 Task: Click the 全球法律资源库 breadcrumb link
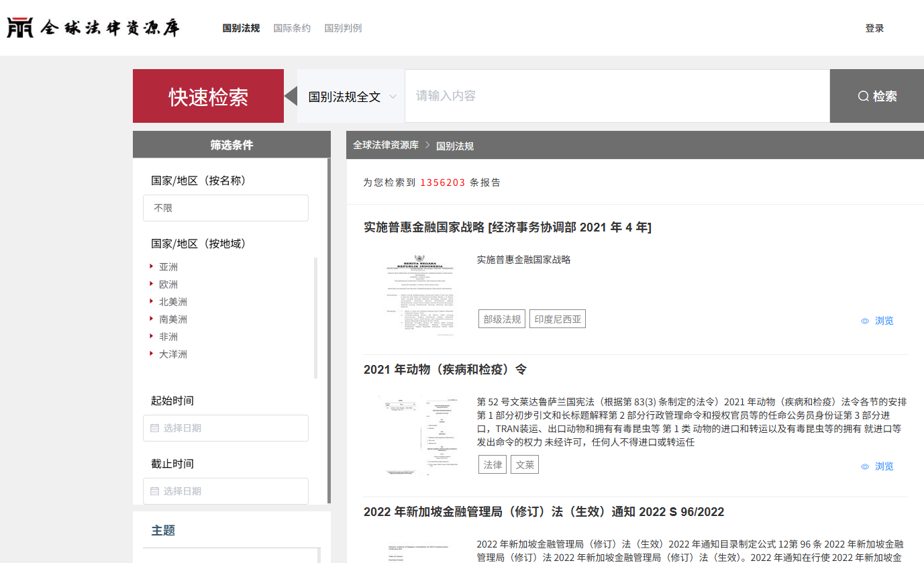click(386, 145)
